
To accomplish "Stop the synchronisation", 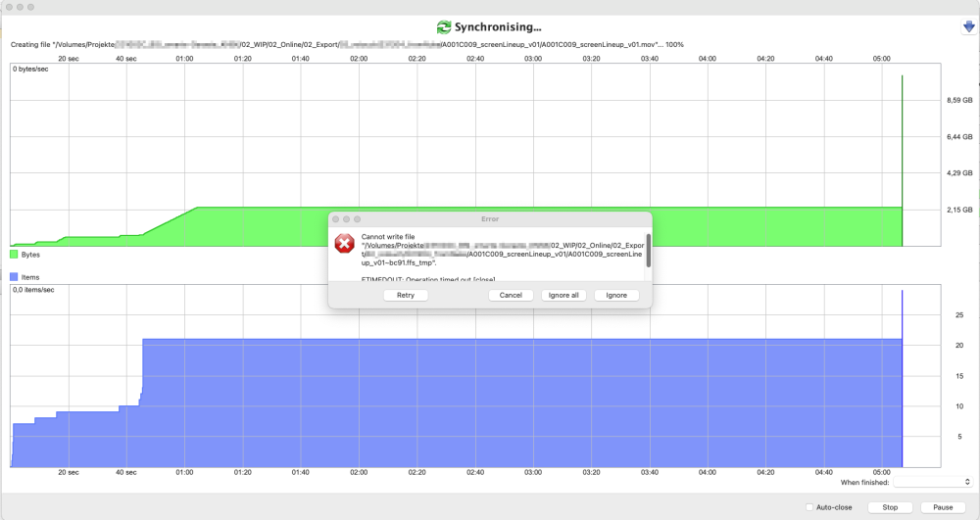I will (x=890, y=507).
